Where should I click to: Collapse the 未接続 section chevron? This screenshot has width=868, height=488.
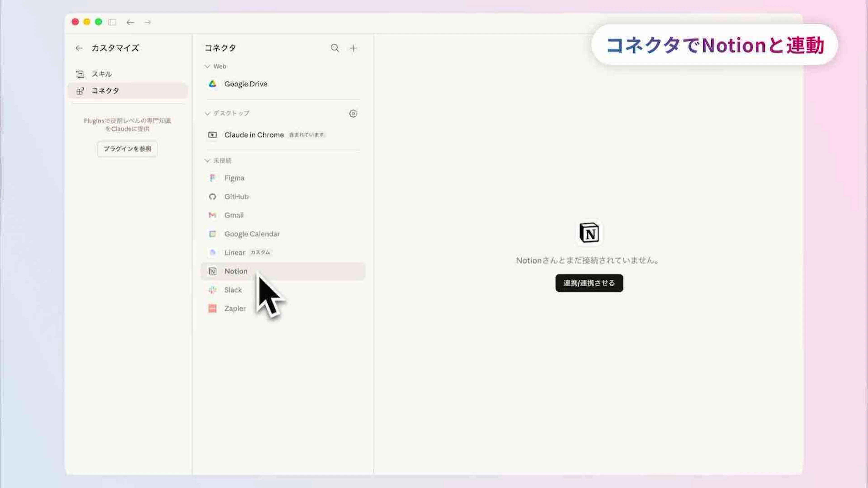(207, 161)
